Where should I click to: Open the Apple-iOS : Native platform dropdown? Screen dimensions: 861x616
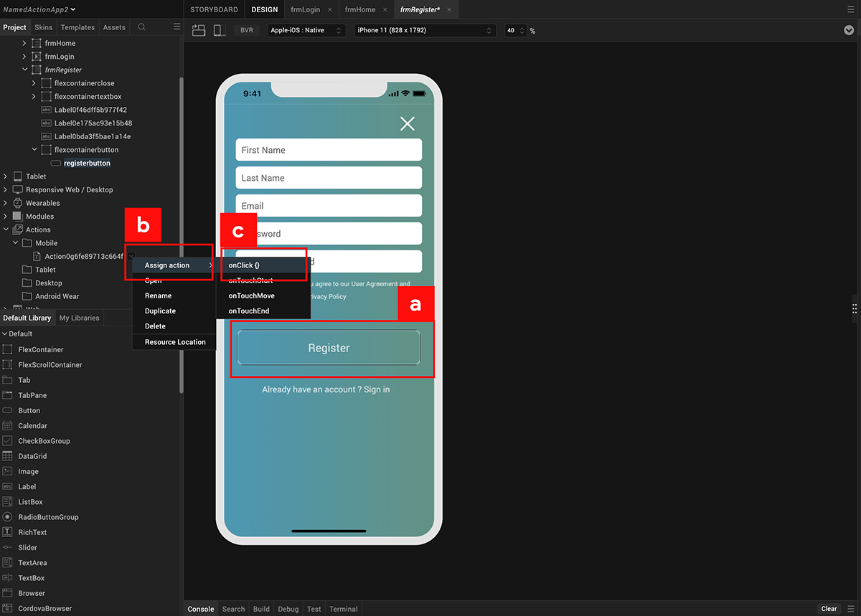tap(306, 31)
